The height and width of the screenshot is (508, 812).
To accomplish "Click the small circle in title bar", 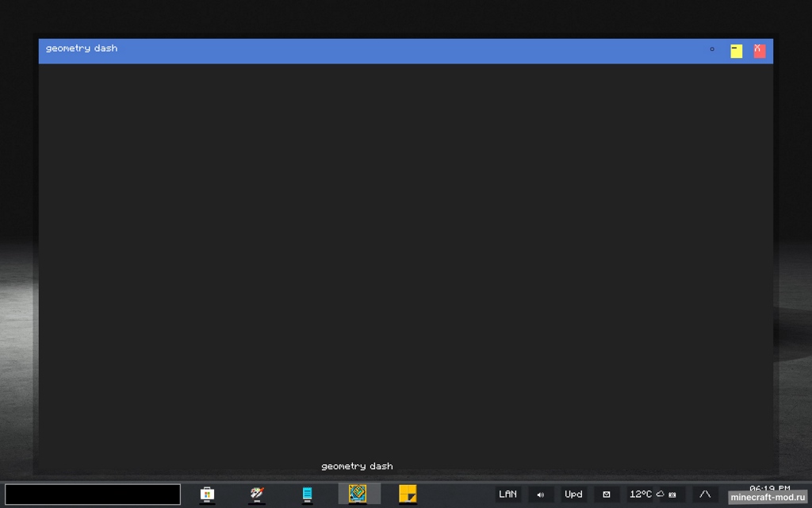I will coord(712,49).
